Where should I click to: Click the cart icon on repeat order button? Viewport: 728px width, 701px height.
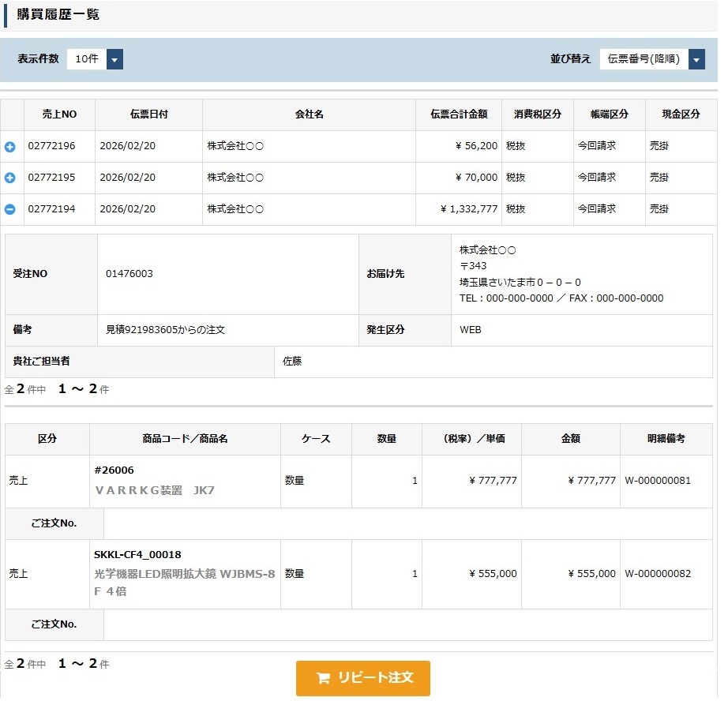pyautogui.click(x=322, y=678)
